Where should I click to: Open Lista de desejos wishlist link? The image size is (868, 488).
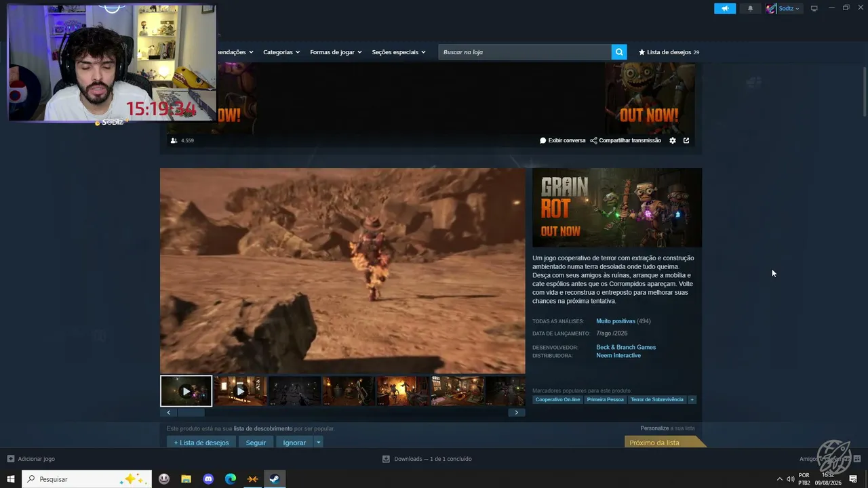tap(669, 52)
